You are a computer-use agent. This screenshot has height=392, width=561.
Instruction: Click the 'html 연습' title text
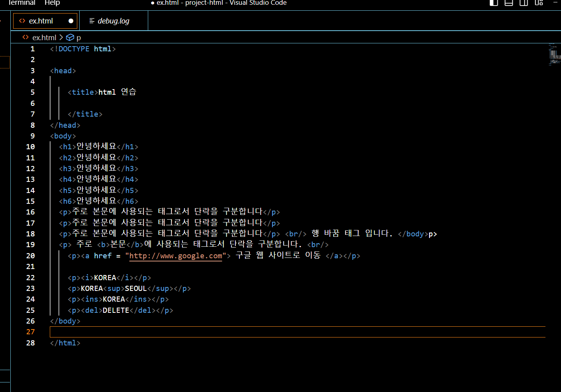[118, 92]
